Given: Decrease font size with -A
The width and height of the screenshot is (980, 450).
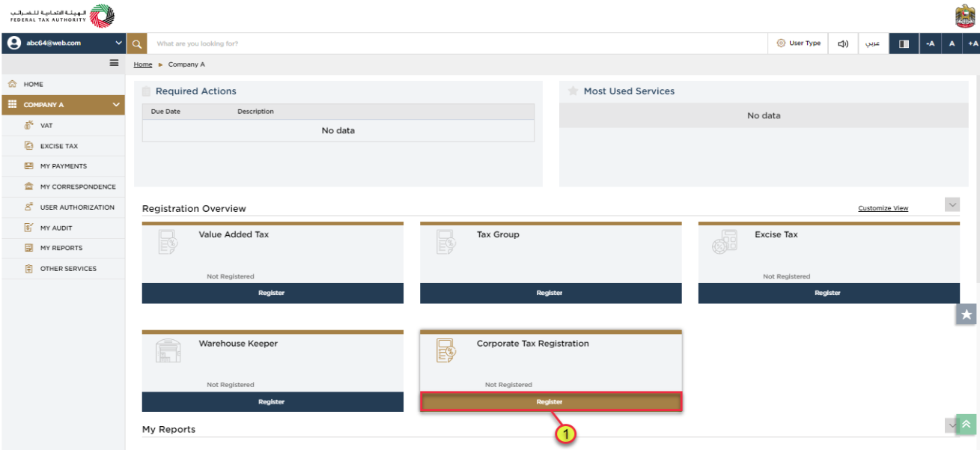Looking at the screenshot, I should (930, 43).
